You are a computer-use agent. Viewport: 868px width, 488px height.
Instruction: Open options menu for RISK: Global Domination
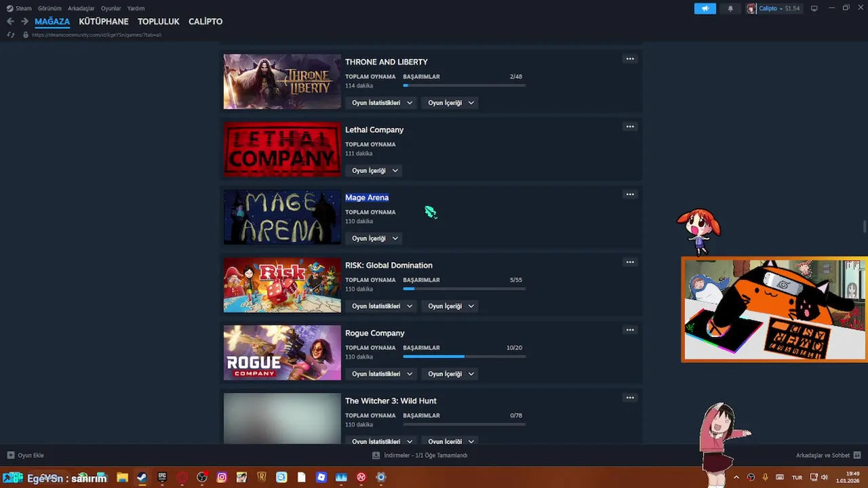click(630, 262)
